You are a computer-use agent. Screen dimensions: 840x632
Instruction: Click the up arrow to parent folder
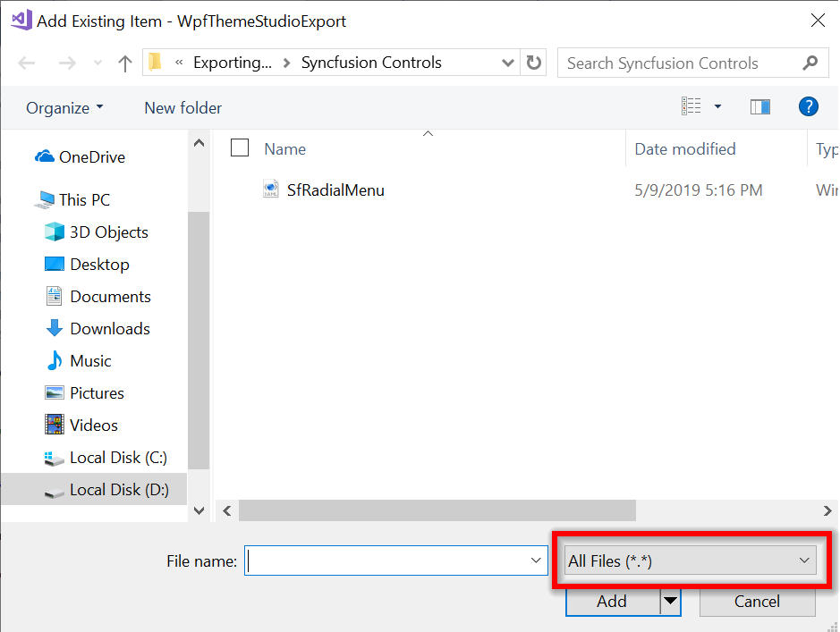click(x=124, y=63)
